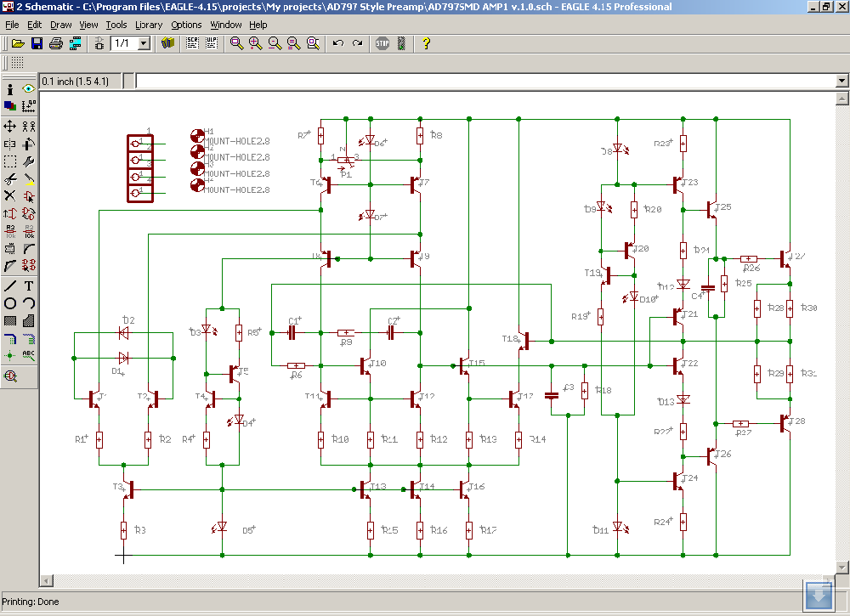850x616 pixels.
Task: Open the File menu
Action: tap(12, 25)
